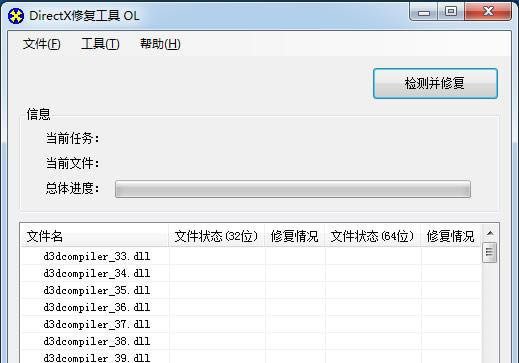
Task: Open the 文件(F) menu
Action: (x=41, y=44)
